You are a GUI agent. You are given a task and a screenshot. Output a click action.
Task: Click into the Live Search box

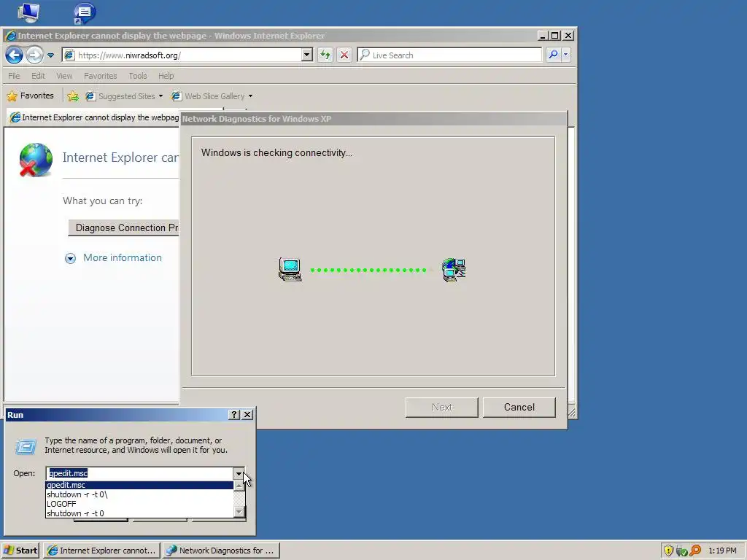456,55
